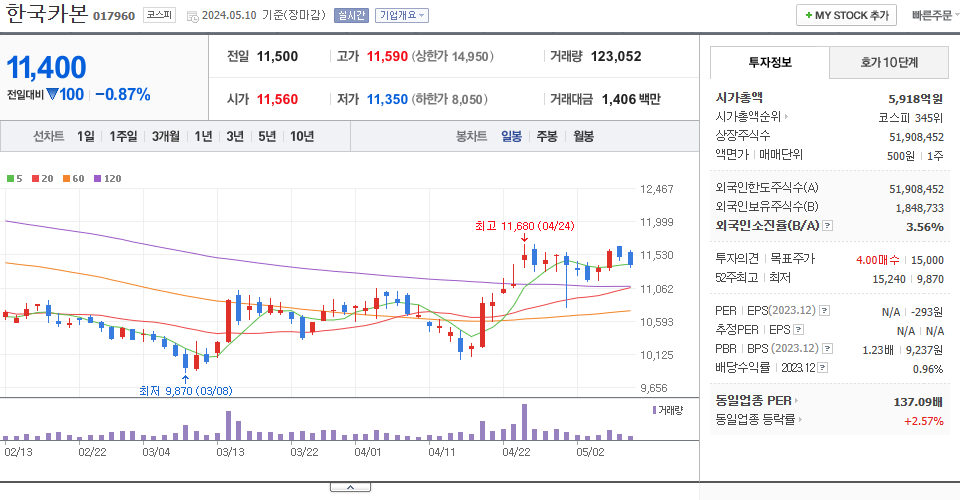Expand the 기업개요 dropdown
Viewport: 960px width, 500px height.
(402, 15)
